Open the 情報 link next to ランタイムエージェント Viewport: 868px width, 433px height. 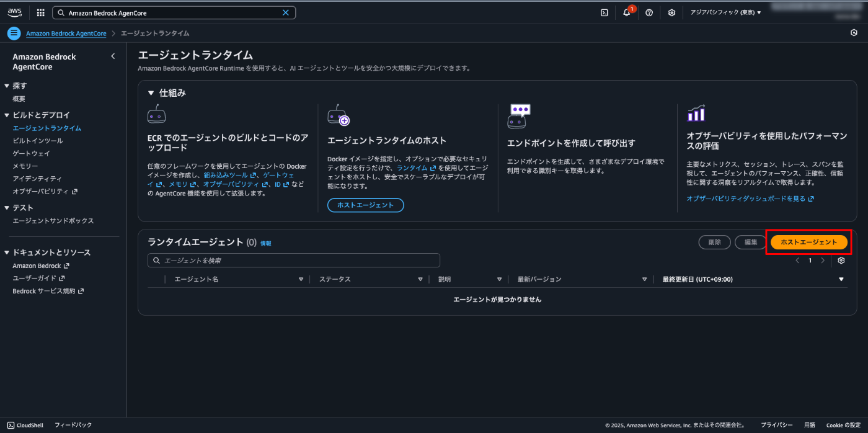coord(265,243)
